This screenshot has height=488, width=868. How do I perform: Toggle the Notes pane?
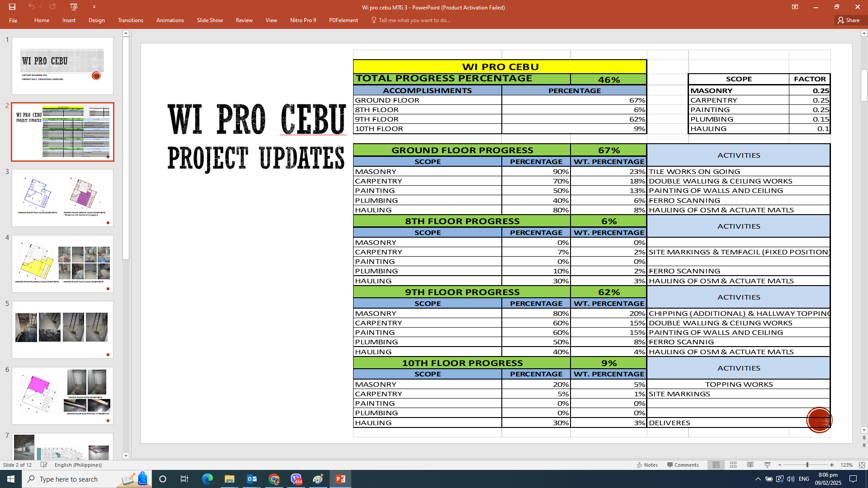pyautogui.click(x=647, y=465)
